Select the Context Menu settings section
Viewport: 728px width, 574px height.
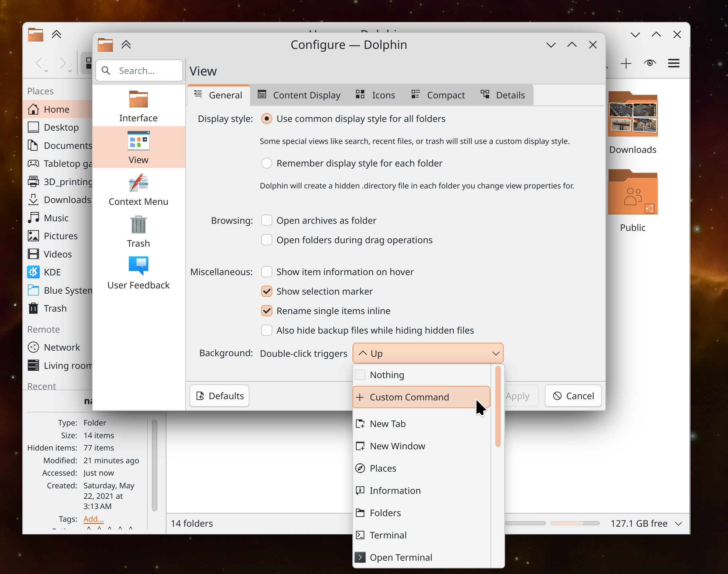point(138,190)
